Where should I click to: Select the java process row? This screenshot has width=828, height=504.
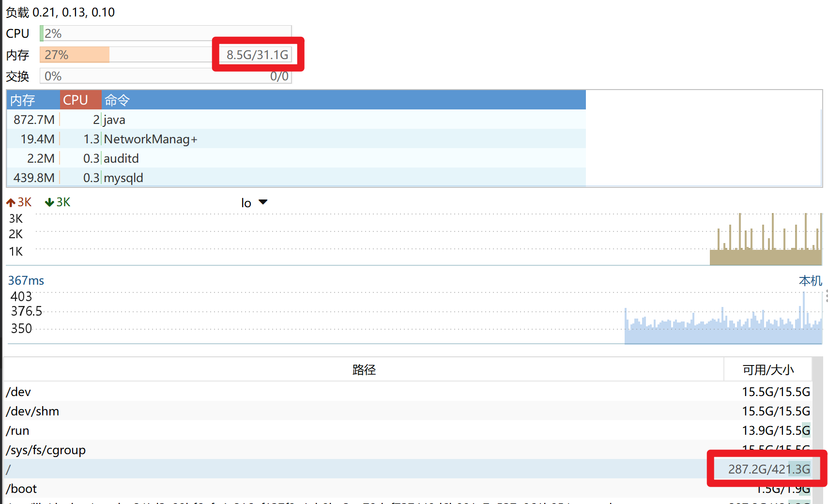pos(296,120)
